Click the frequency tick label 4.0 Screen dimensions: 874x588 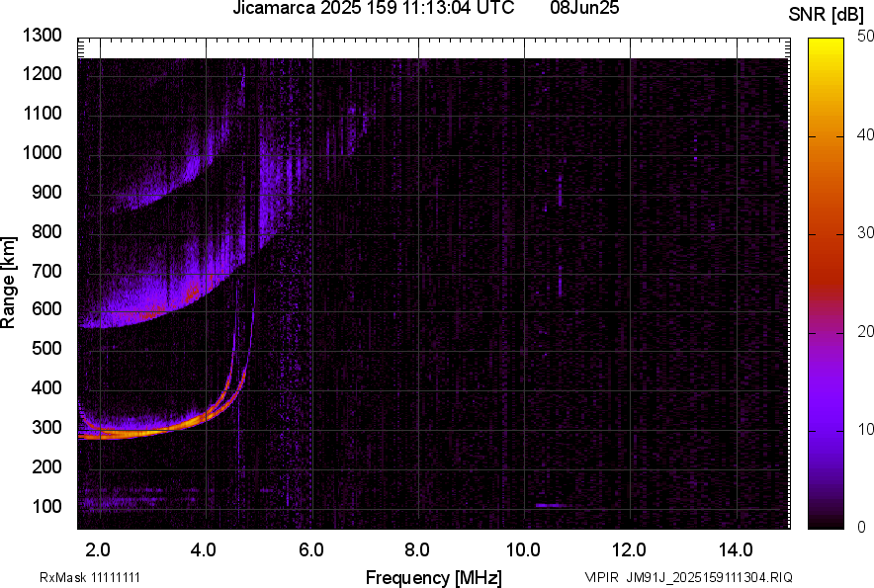click(x=204, y=550)
